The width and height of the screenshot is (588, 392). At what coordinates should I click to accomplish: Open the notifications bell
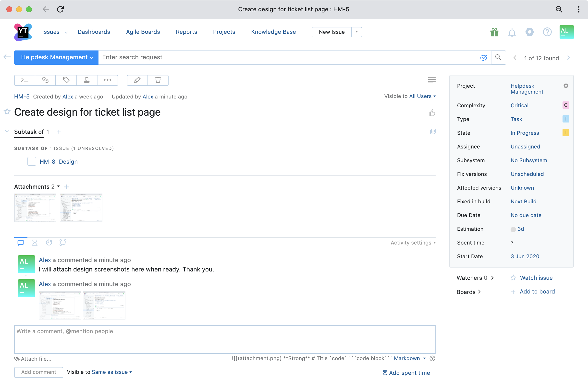point(512,32)
